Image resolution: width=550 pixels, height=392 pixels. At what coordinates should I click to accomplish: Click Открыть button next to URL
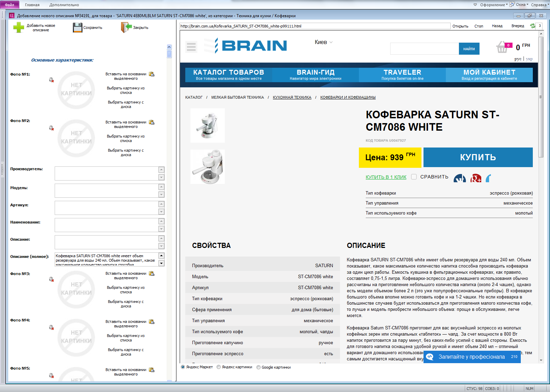click(460, 26)
